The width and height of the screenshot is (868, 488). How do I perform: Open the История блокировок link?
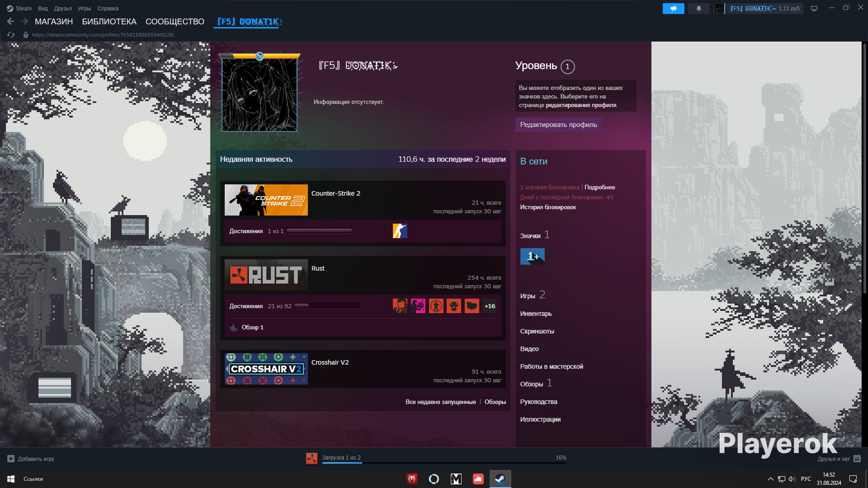pos(548,207)
